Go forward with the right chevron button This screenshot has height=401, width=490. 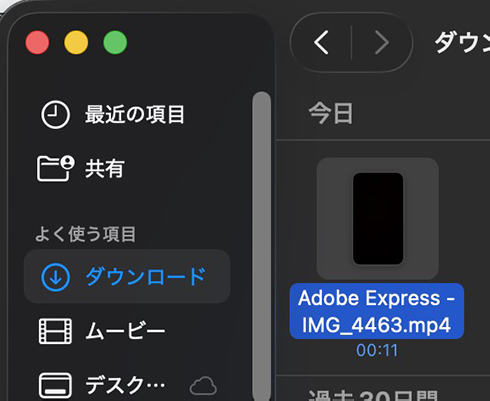click(x=382, y=42)
